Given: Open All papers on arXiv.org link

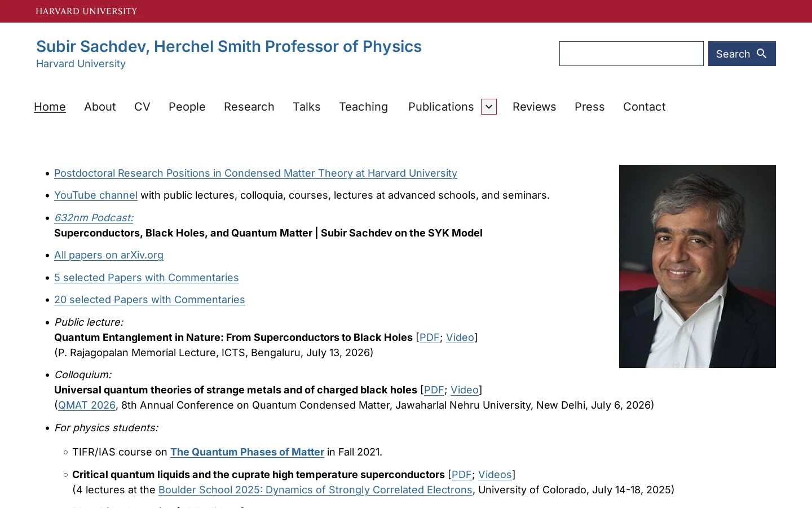Looking at the screenshot, I should click(109, 255).
